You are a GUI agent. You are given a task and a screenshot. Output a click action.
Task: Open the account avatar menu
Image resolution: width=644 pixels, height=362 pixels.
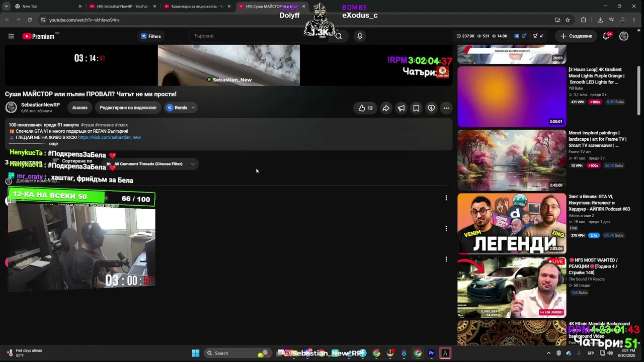624,36
